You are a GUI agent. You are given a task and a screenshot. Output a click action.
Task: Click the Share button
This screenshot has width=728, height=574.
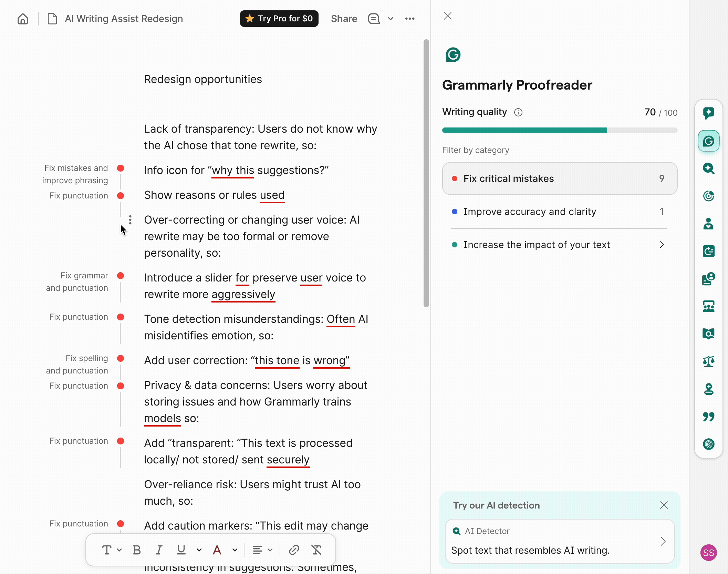[344, 19]
